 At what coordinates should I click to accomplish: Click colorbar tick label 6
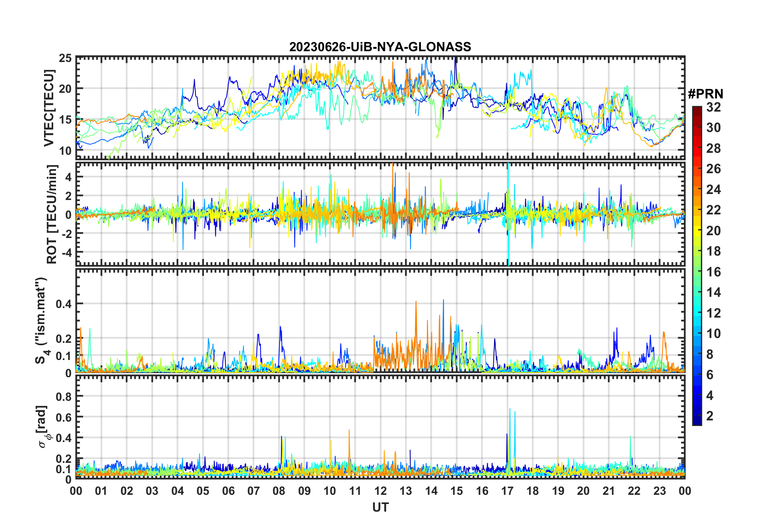click(x=710, y=375)
